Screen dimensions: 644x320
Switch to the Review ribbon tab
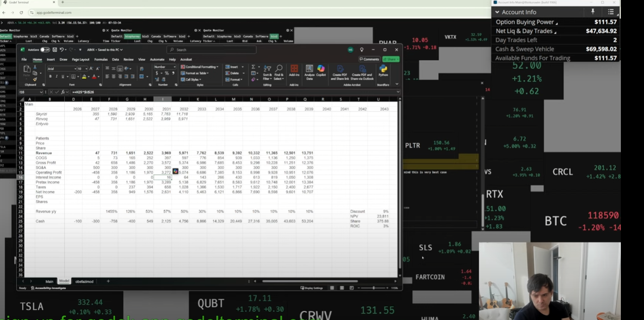pyautogui.click(x=128, y=59)
